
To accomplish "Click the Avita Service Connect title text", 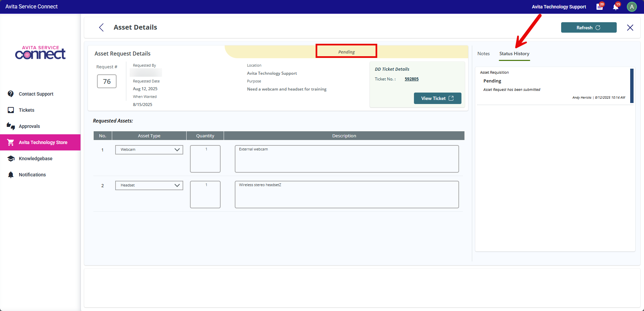I will 31,7.
